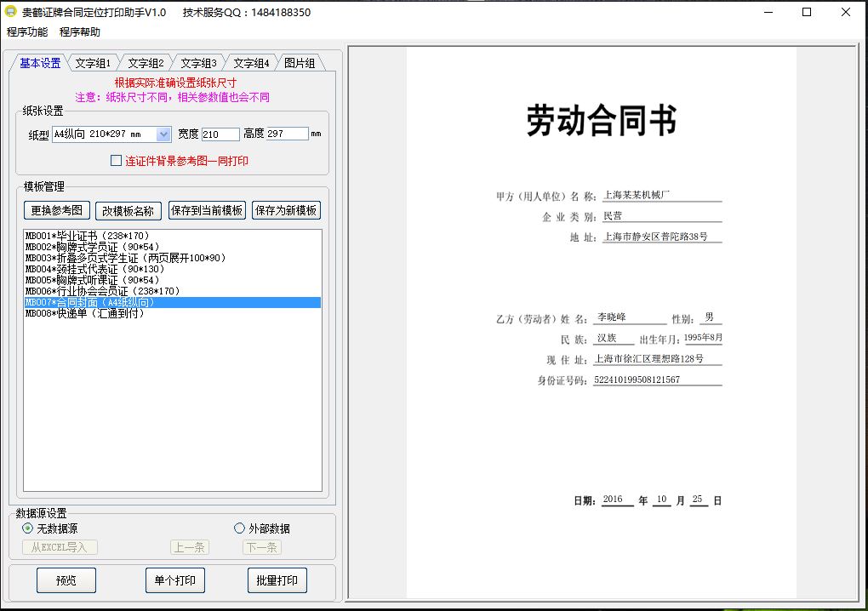Click the 保存到当前模板 button
Screen dimensions: 868x611
[x=207, y=210]
